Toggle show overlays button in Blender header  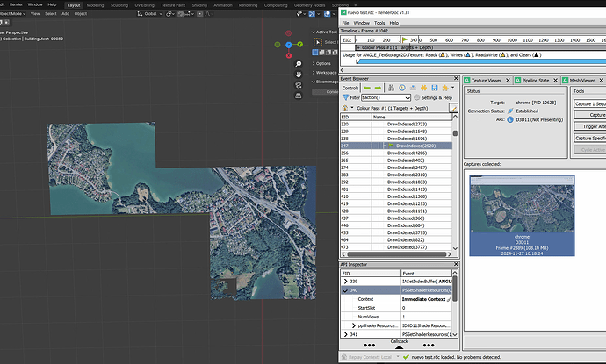[327, 13]
